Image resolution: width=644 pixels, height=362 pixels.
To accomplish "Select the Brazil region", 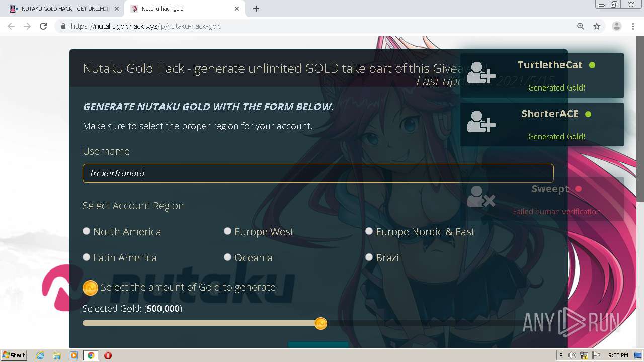I will (369, 257).
